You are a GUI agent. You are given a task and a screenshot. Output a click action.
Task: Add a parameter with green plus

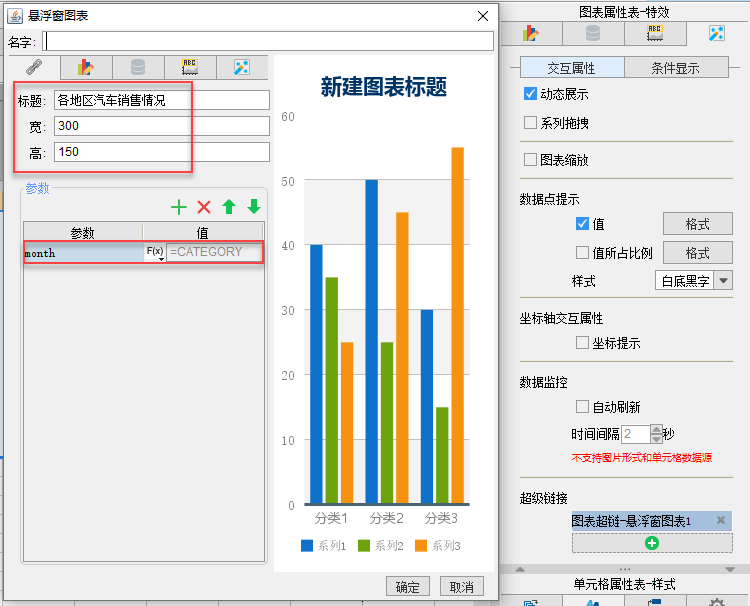pos(179,207)
